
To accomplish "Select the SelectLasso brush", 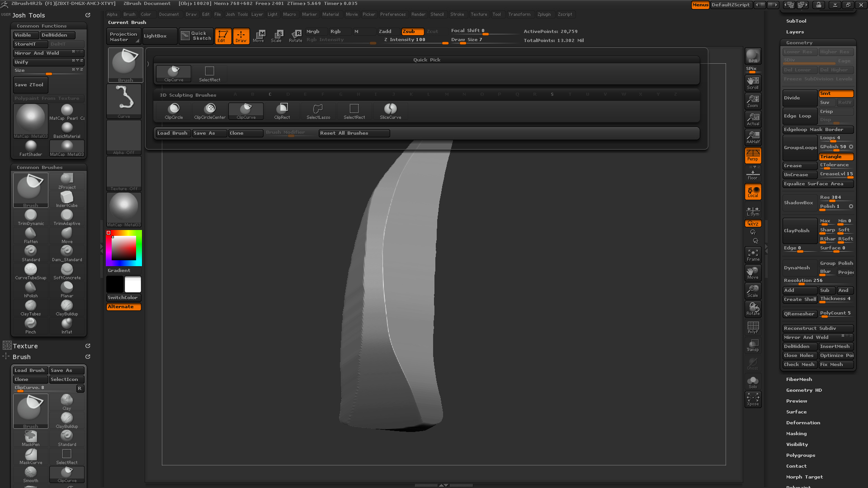I will click(x=318, y=111).
